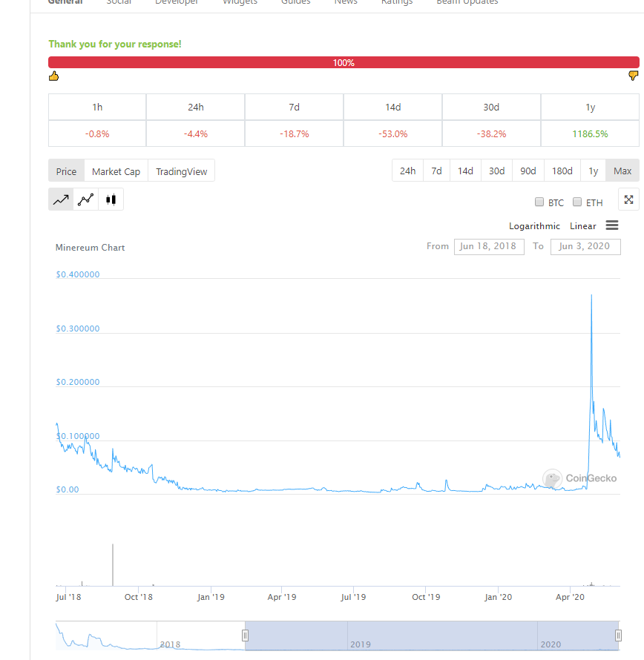644x660 pixels.
Task: Expand chart to fullscreen icon
Action: click(629, 199)
